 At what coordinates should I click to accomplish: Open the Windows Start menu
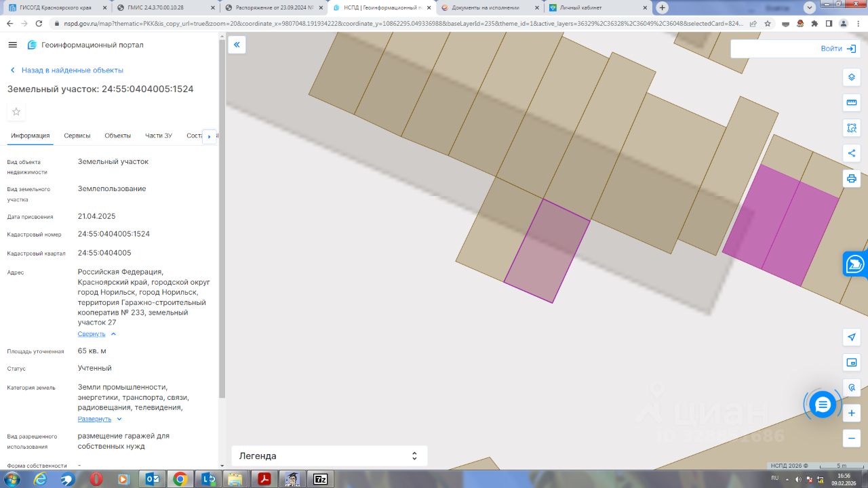click(12, 479)
